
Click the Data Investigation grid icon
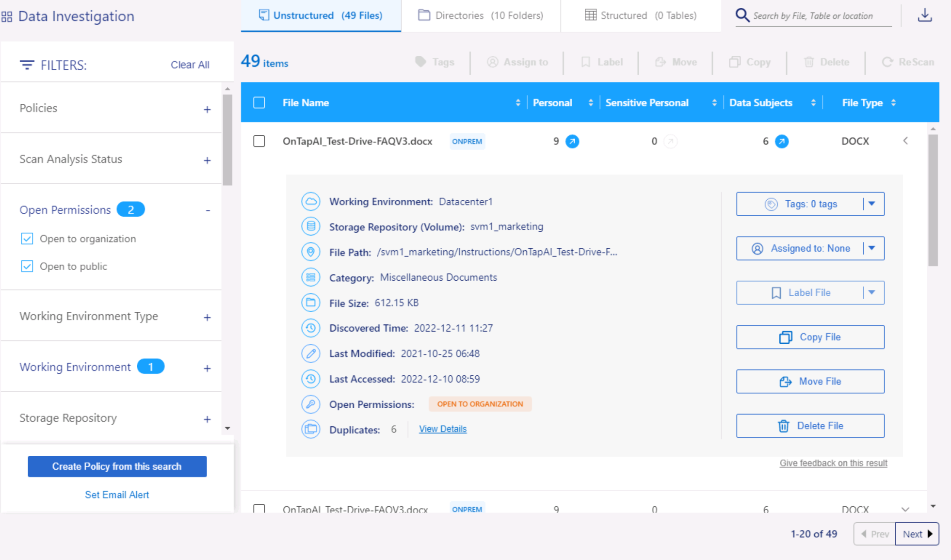click(x=7, y=17)
